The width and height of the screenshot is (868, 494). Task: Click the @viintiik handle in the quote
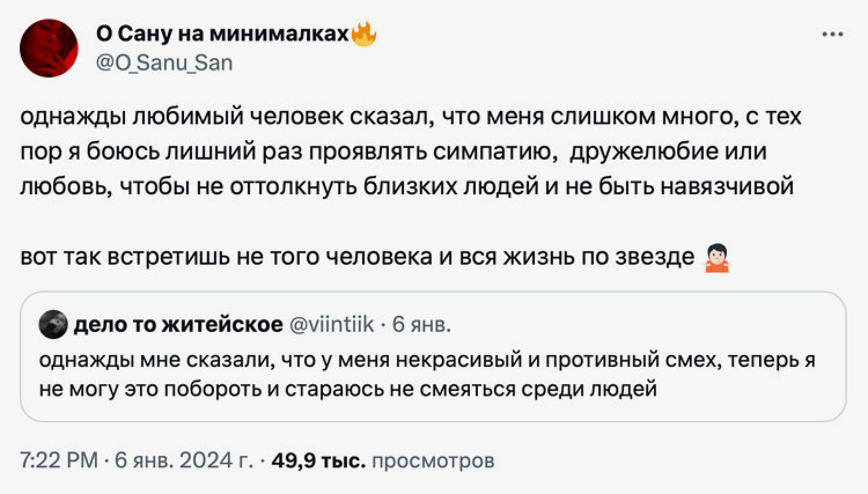(331, 325)
